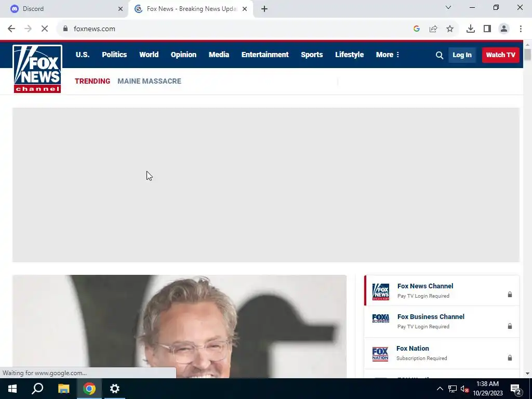The width and height of the screenshot is (532, 399).
Task: Click Chrome icon in taskbar
Action: [89, 389]
